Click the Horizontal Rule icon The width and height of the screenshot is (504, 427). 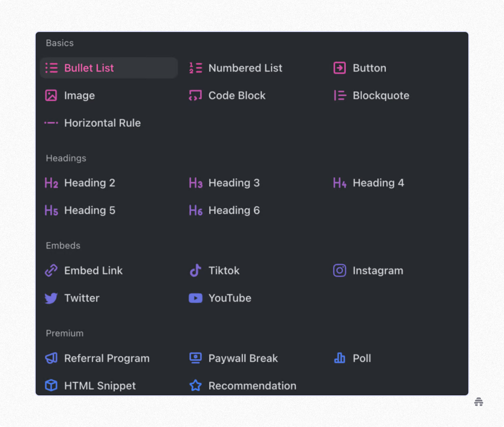pyautogui.click(x=51, y=123)
